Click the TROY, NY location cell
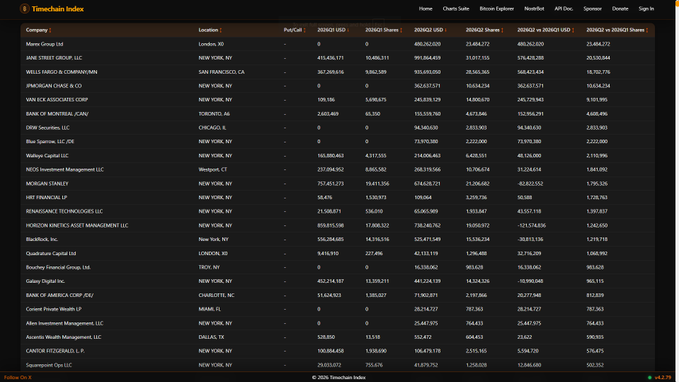679x382 pixels. click(209, 267)
